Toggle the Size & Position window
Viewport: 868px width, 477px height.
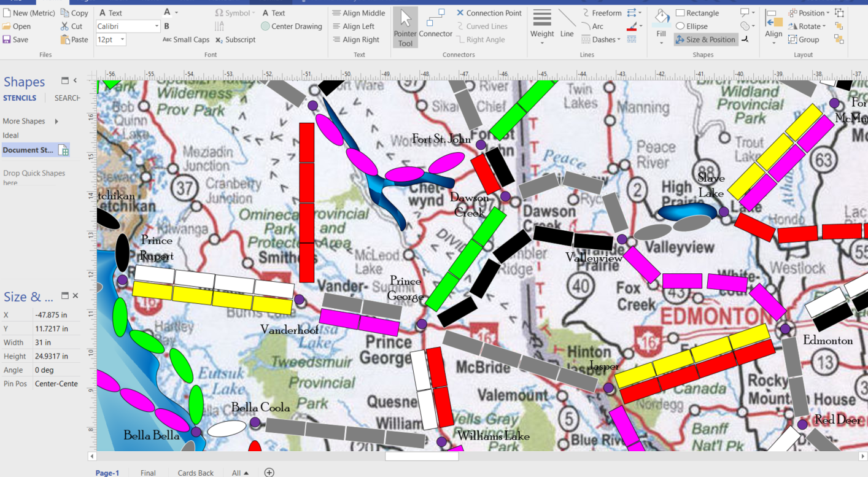click(x=707, y=39)
